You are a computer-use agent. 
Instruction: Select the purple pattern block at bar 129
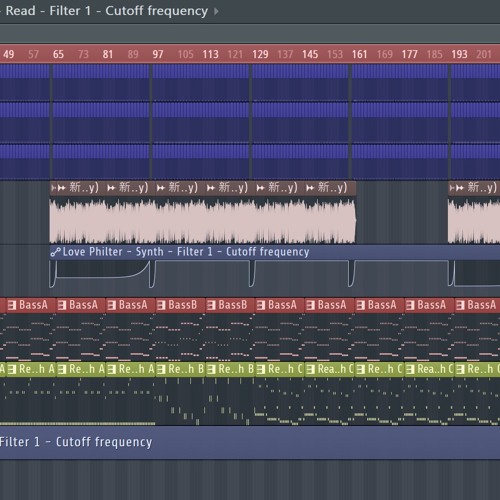(300, 122)
